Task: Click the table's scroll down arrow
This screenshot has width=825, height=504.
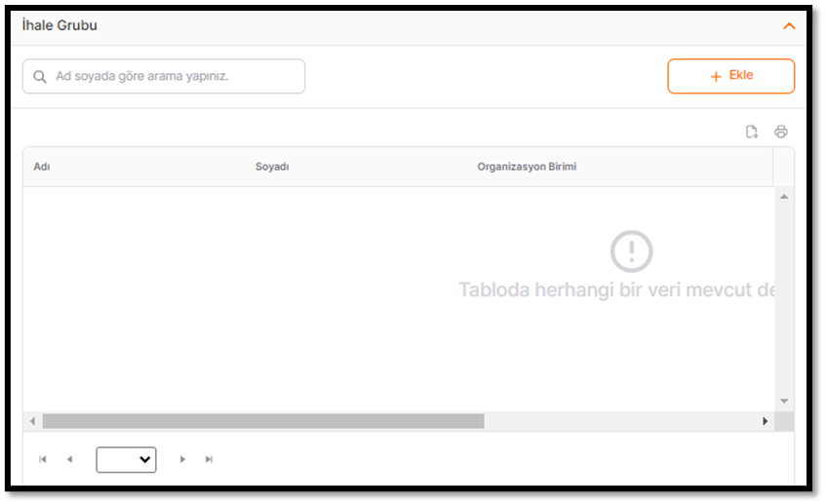Action: [784, 401]
